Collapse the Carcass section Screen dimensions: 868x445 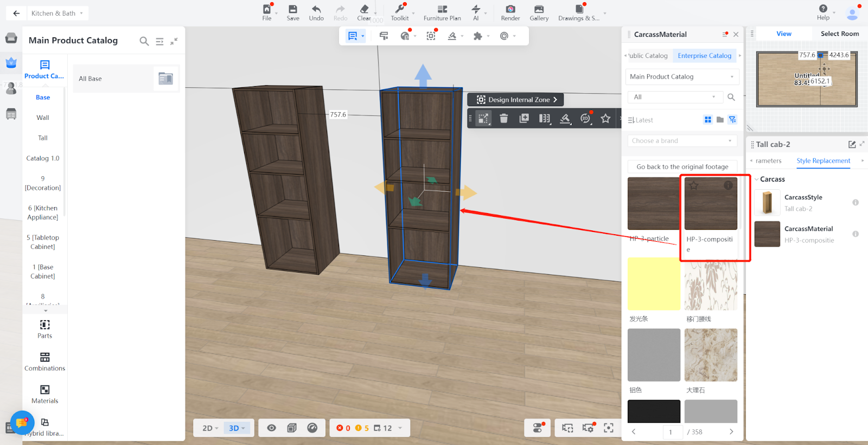pyautogui.click(x=757, y=179)
